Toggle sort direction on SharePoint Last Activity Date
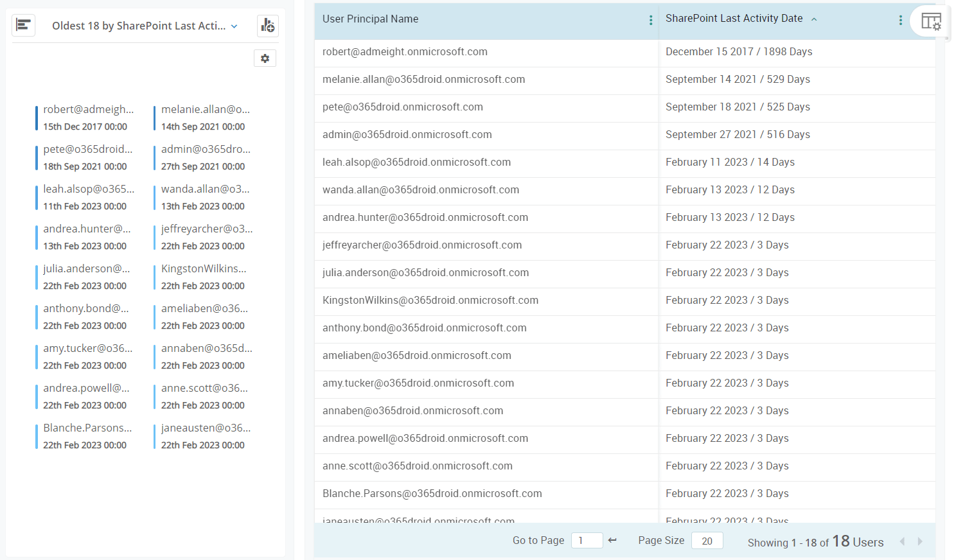The height and width of the screenshot is (560, 956). [x=814, y=19]
